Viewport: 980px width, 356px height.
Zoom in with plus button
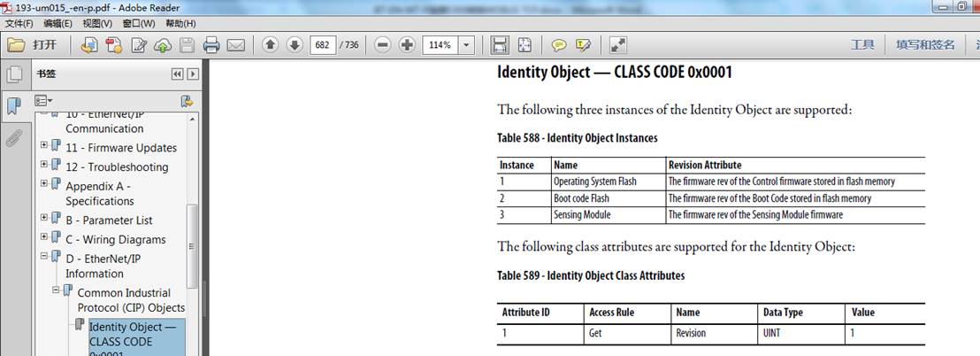pyautogui.click(x=407, y=45)
